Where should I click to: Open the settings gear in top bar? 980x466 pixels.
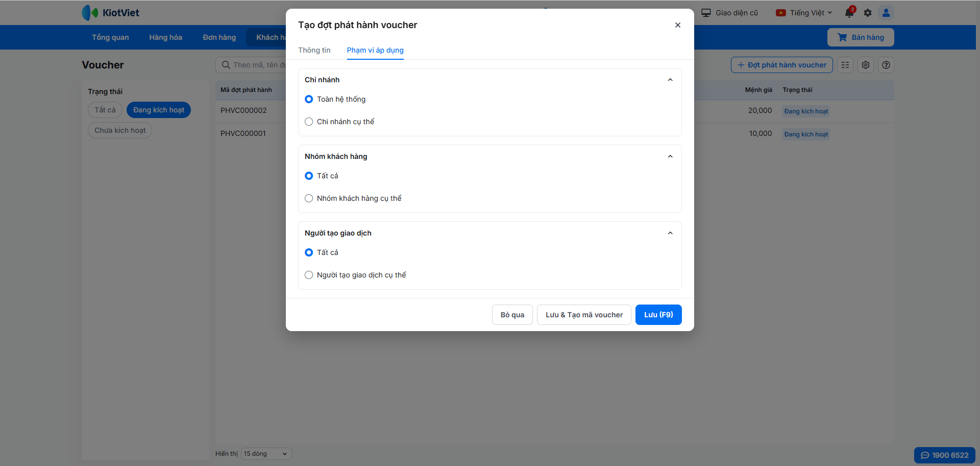(868, 13)
